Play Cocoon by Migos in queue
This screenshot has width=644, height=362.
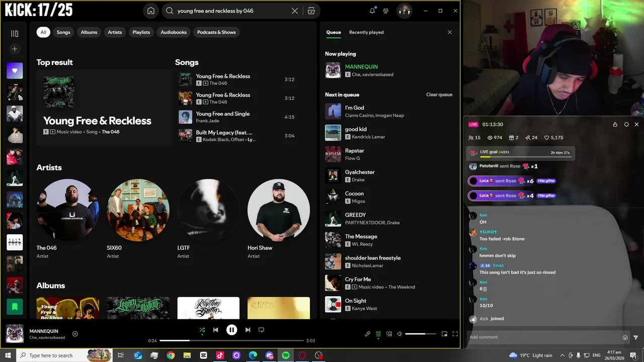(x=389, y=197)
